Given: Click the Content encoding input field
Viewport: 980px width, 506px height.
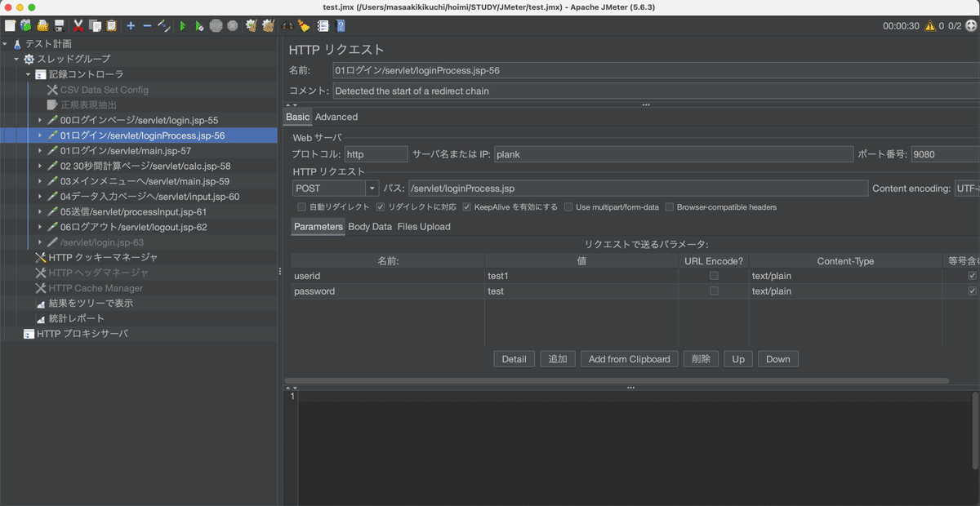Looking at the screenshot, I should click(968, 188).
